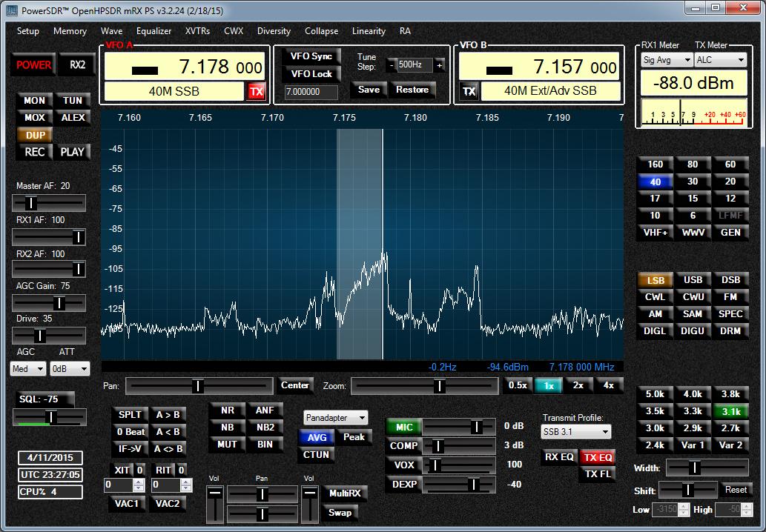
Task: Select the GEN general coverage band
Action: (x=730, y=233)
